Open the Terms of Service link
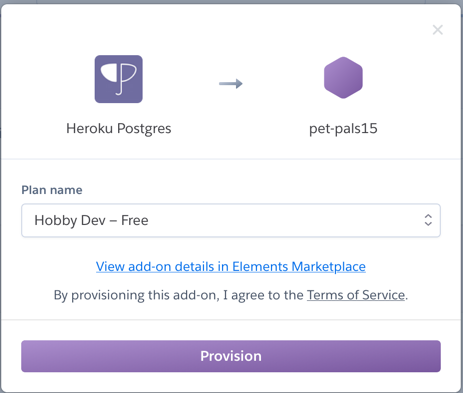The image size is (463, 393). click(356, 295)
